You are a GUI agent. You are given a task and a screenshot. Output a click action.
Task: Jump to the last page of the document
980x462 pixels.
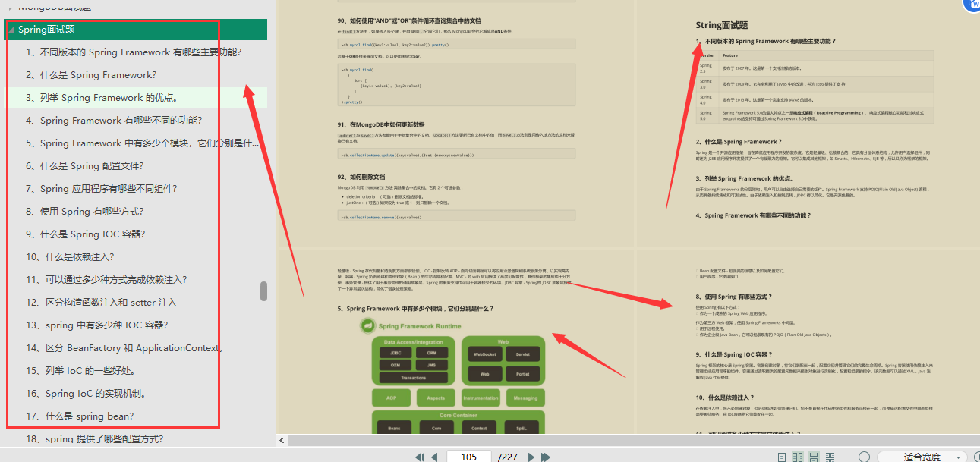click(545, 457)
